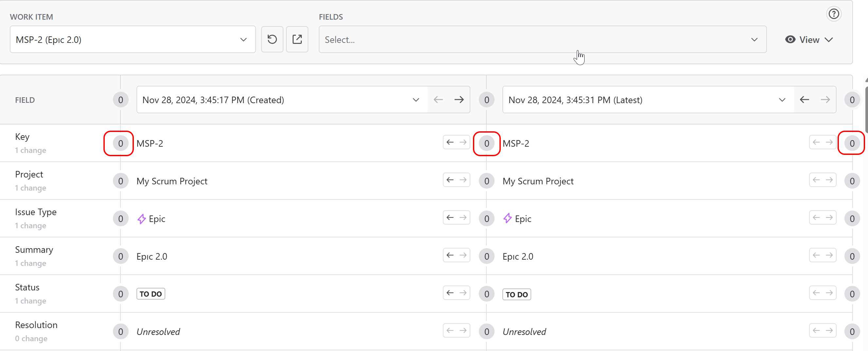This screenshot has width=868, height=351.
Task: Click previous change arrow in Status row
Action: coord(450,293)
